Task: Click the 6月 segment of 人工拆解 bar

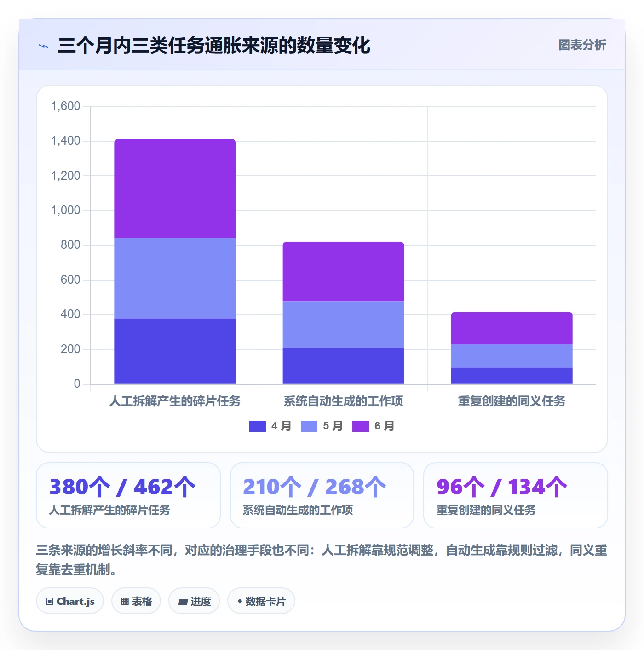Action: [x=175, y=189]
